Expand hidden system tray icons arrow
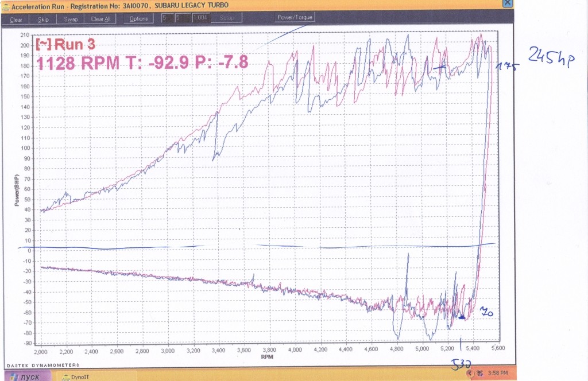The image size is (588, 381). click(470, 373)
